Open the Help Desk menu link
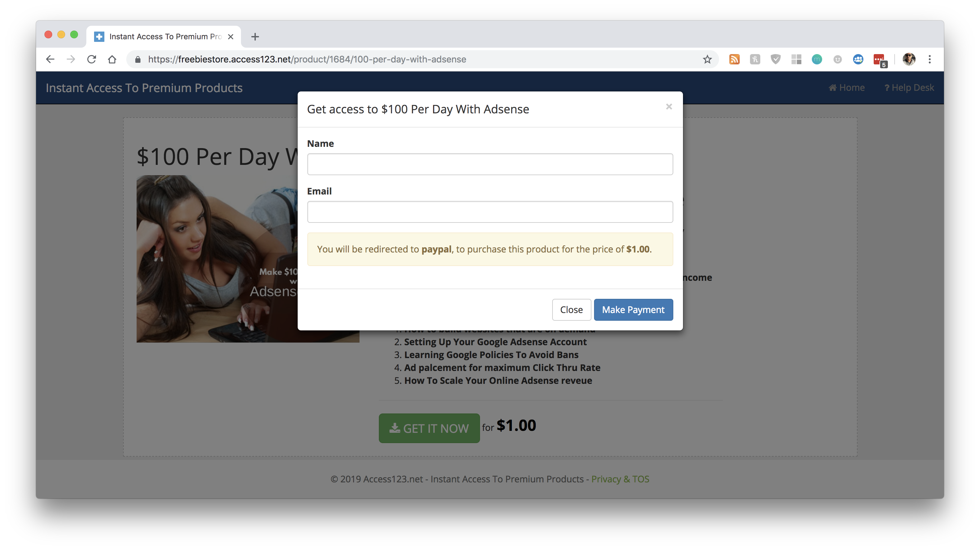980x550 pixels. tap(909, 88)
